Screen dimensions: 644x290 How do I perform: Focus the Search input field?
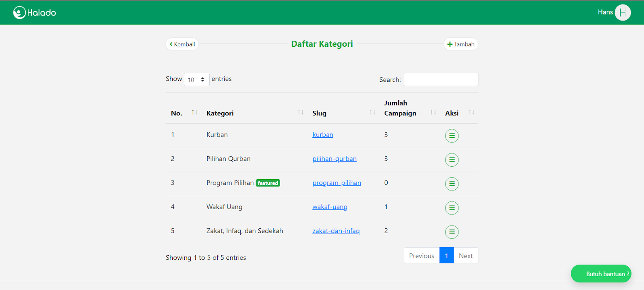[441, 79]
